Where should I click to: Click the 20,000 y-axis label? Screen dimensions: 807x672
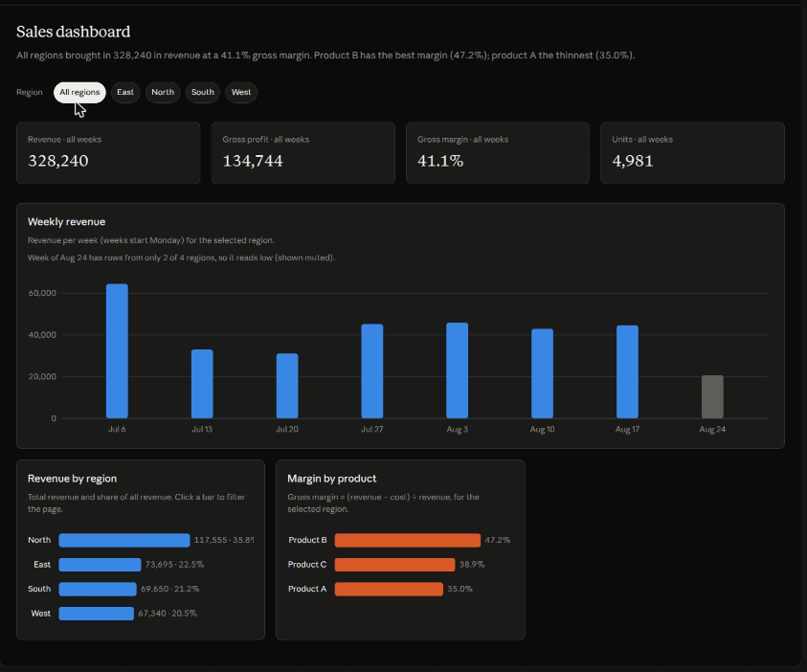[x=42, y=376]
